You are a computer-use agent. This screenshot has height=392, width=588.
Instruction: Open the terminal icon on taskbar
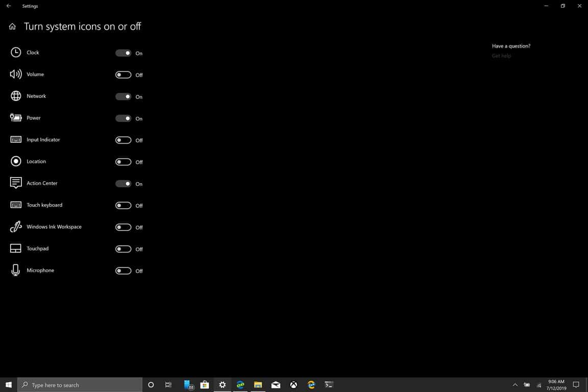coord(329,385)
